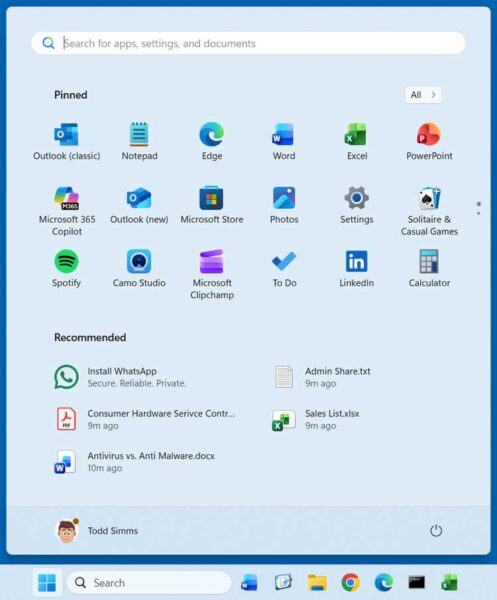Launch Outlook (new) app

(139, 205)
